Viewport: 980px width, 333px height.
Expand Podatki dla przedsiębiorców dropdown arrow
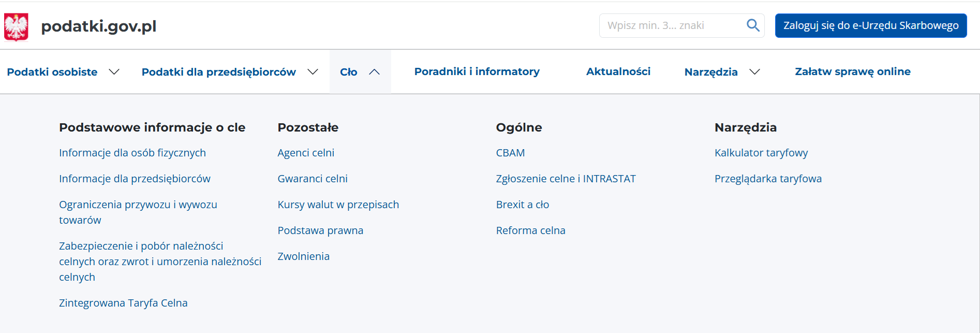coord(313,72)
